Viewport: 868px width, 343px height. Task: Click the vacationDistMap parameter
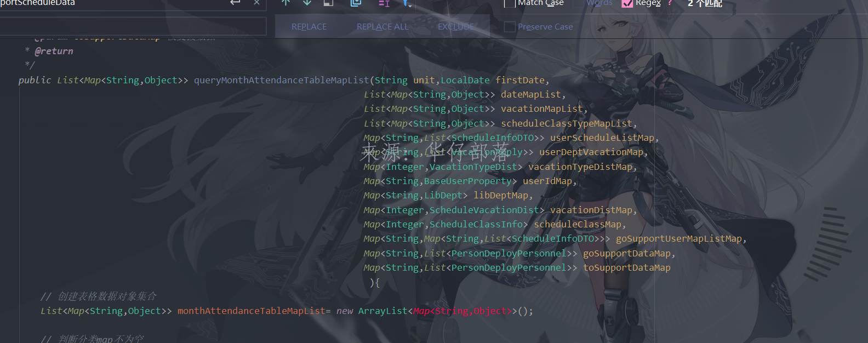pos(591,210)
